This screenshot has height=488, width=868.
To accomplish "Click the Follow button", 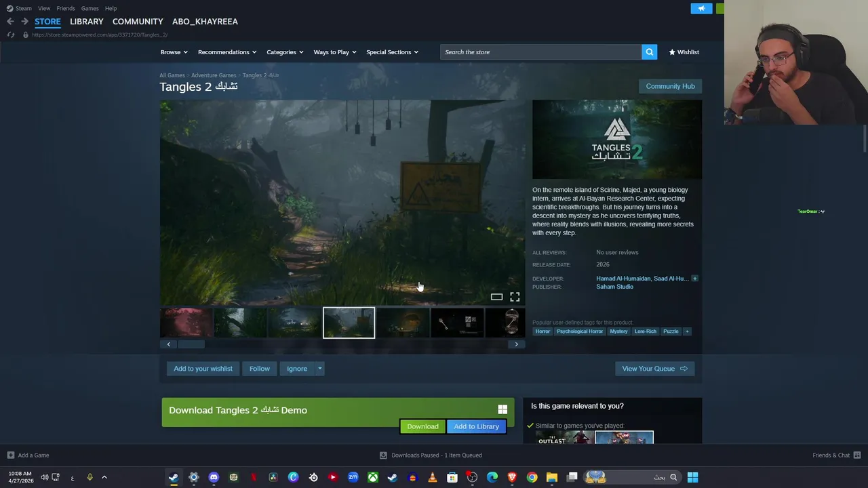I will 259,369.
